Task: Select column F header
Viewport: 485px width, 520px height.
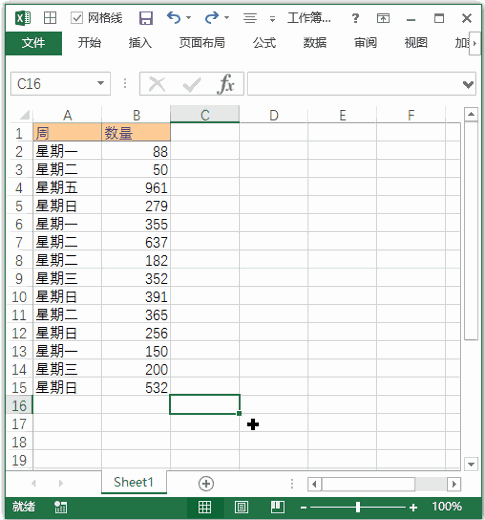Action: [x=411, y=116]
